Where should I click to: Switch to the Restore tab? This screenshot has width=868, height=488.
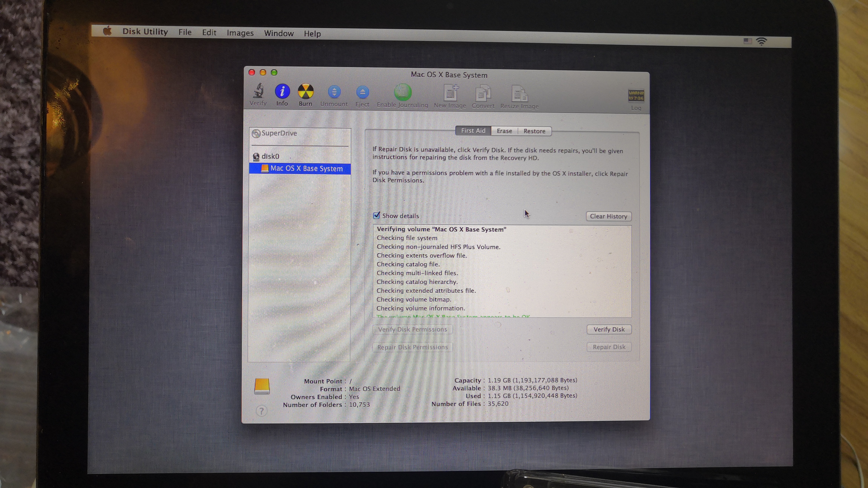click(x=534, y=131)
